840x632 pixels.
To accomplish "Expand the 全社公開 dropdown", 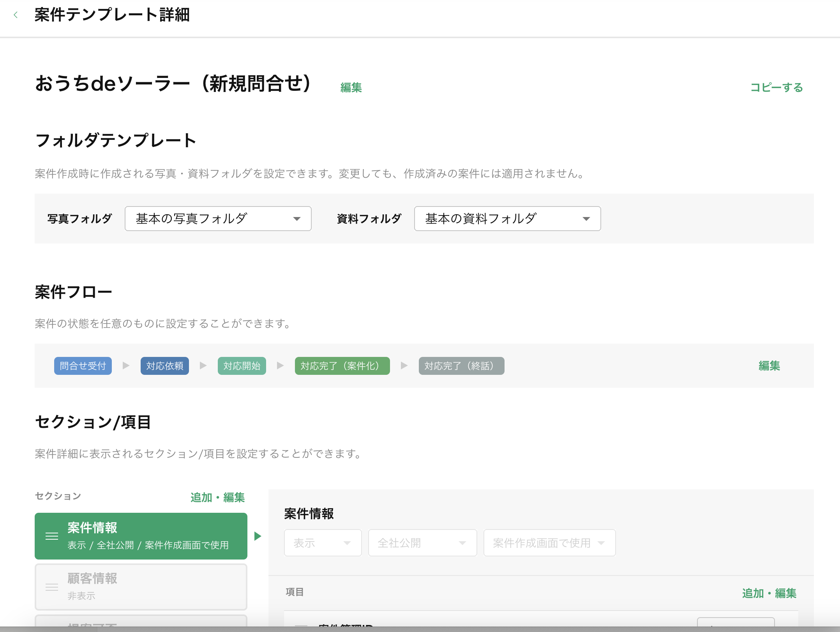I will pos(422,543).
